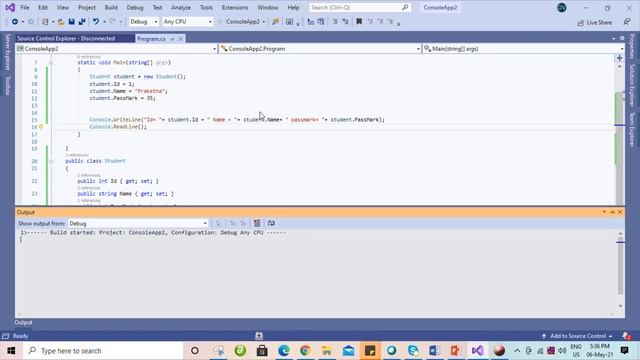Close the Program.cs tab
640x360 pixels.
click(181, 39)
